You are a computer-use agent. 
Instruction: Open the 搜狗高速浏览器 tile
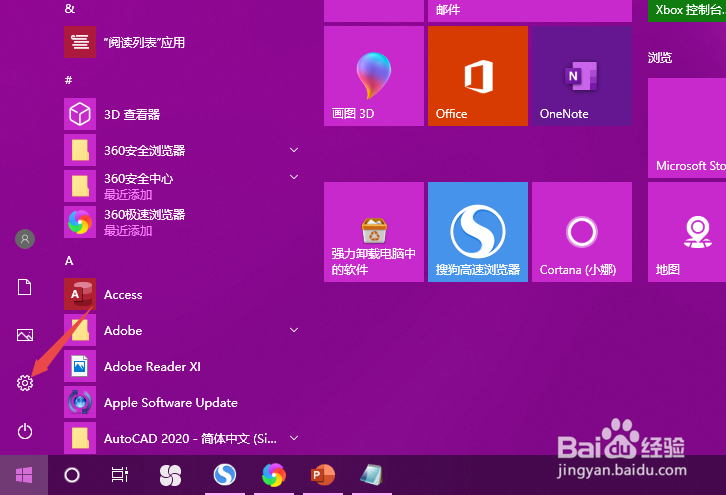[478, 232]
